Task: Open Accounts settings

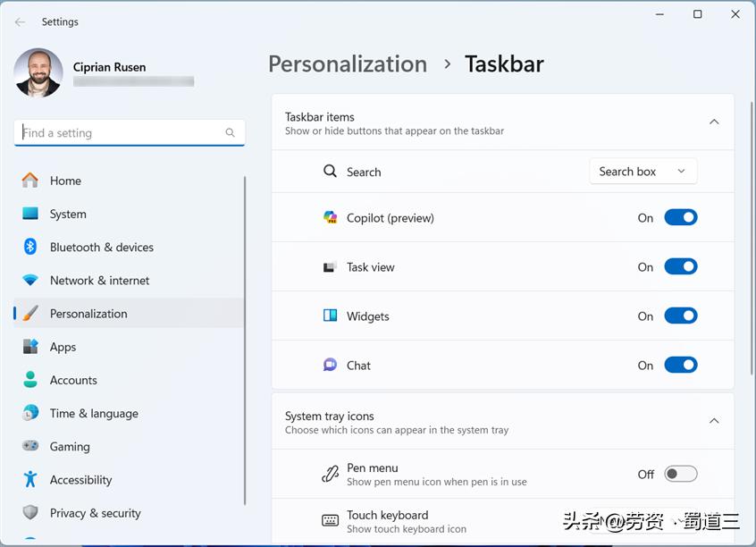Action: (x=72, y=380)
